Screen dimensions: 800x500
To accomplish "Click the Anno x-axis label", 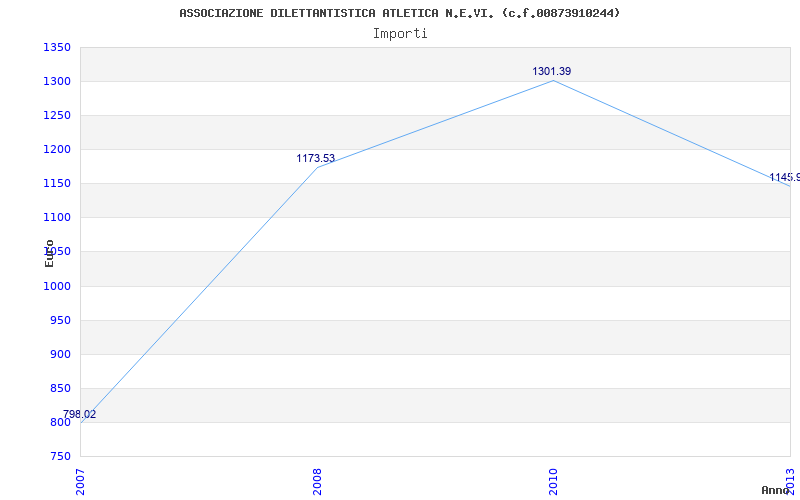I will click(775, 490).
